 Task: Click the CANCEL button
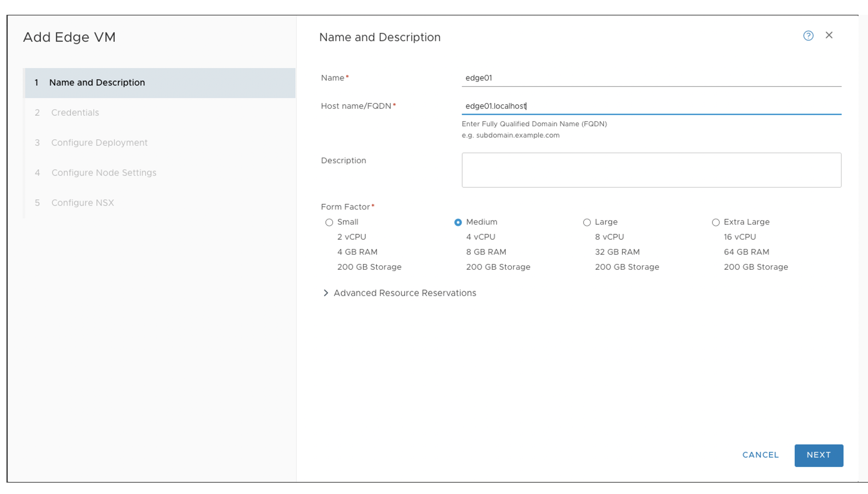760,455
